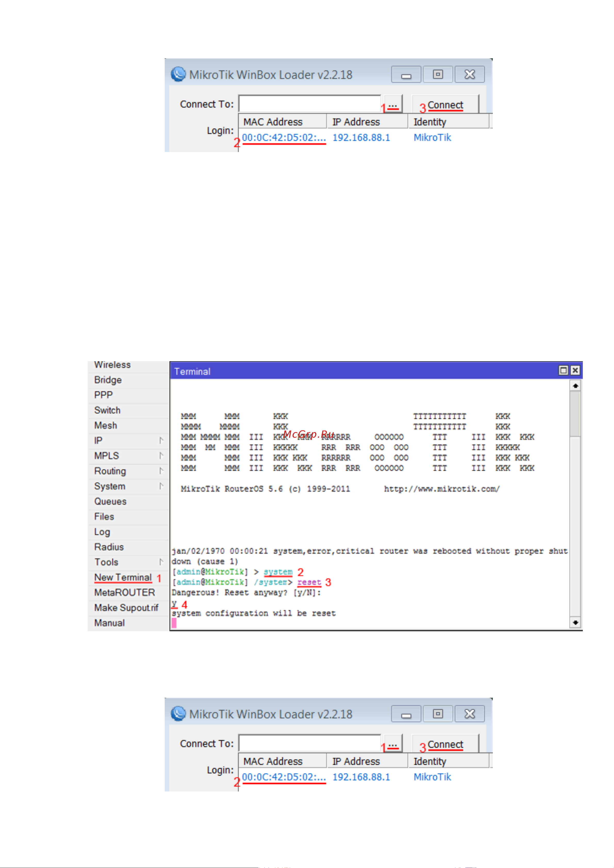Expand the IP submenu arrow

click(161, 440)
